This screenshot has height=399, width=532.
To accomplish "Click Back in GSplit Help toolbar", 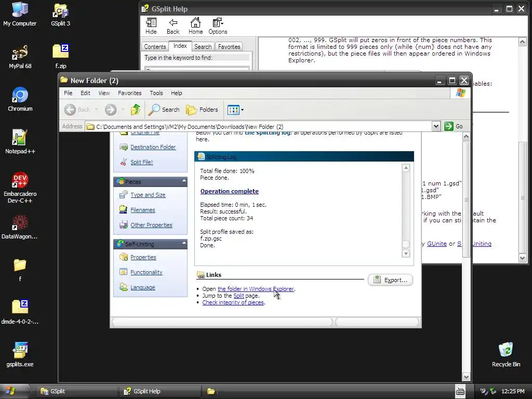I will [173, 26].
